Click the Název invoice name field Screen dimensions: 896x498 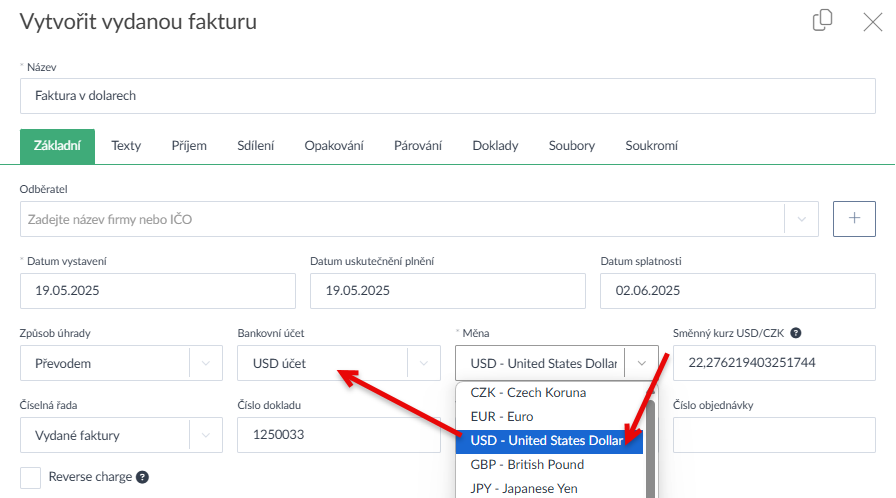pyautogui.click(x=447, y=96)
